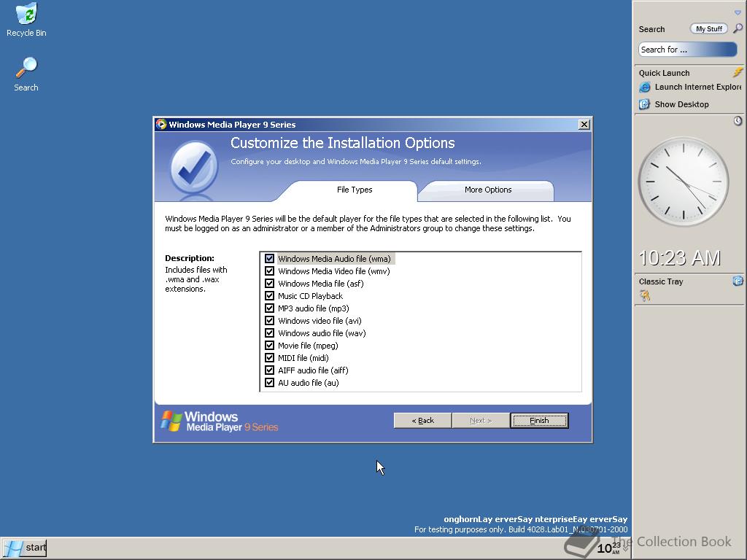Screen dimensions: 747x560
Task: Click the sidebar search magnifier icon
Action: pyautogui.click(x=738, y=28)
